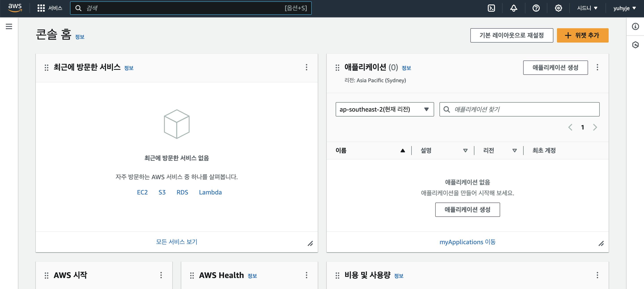Screen dimensions: 644x289
Task: Click 정보 link beside 최근에 방문한 서비스
Action: point(129,68)
